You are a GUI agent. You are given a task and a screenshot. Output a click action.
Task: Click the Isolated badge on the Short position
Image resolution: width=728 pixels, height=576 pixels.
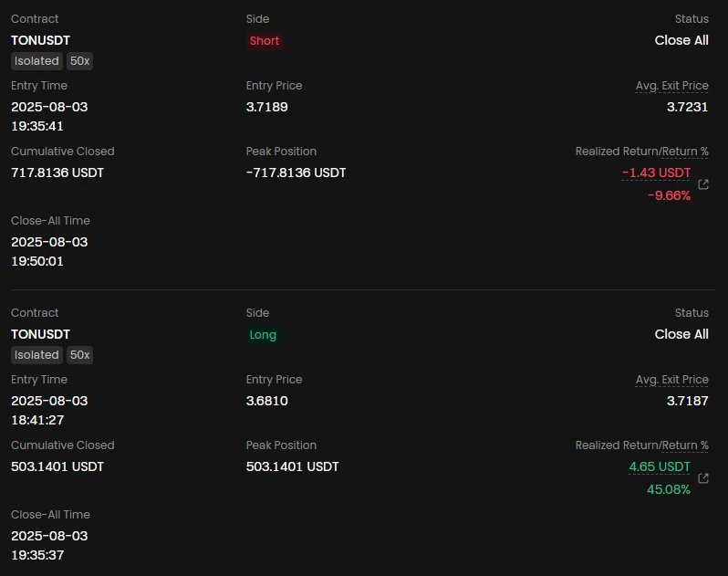36,61
